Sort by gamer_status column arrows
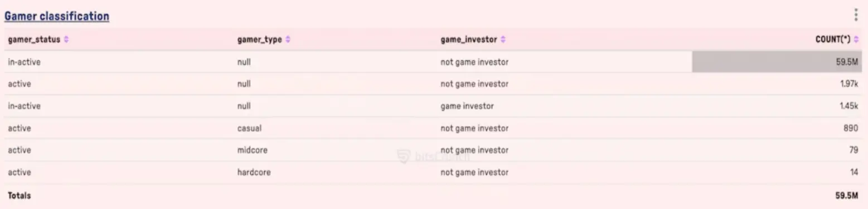 click(66, 40)
